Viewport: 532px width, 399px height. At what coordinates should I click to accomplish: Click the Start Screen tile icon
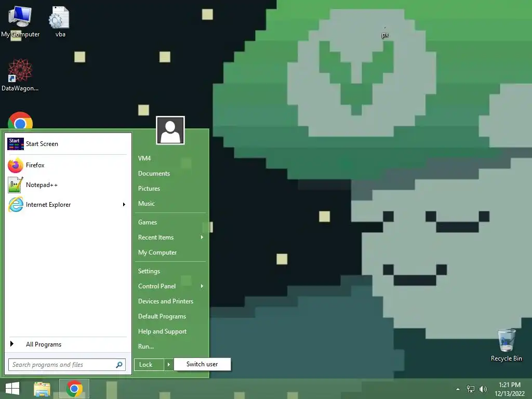16,144
